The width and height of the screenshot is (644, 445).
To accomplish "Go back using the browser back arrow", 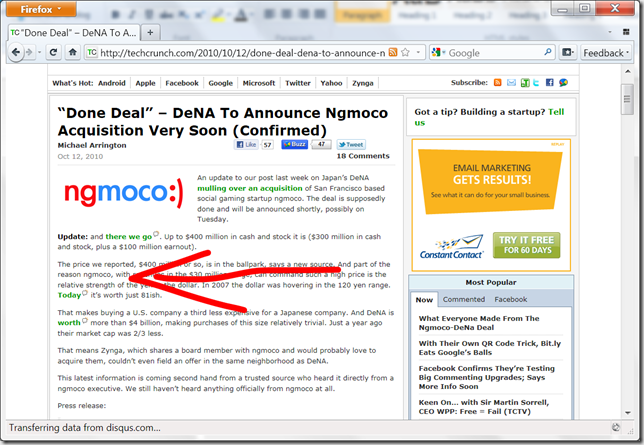I will click(15, 53).
